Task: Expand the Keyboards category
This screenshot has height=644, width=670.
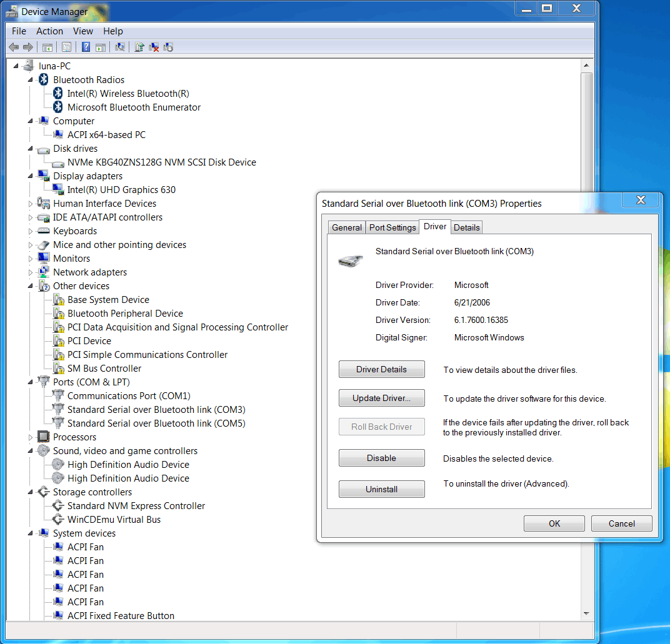Action: 31,231
